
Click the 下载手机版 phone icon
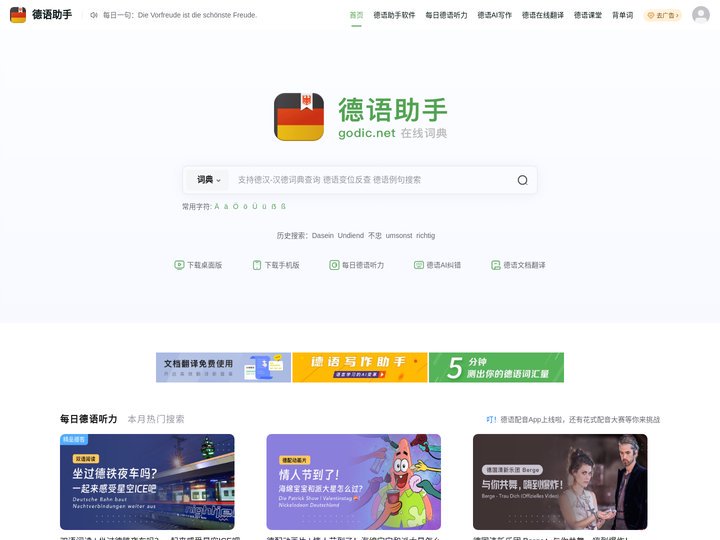[257, 265]
